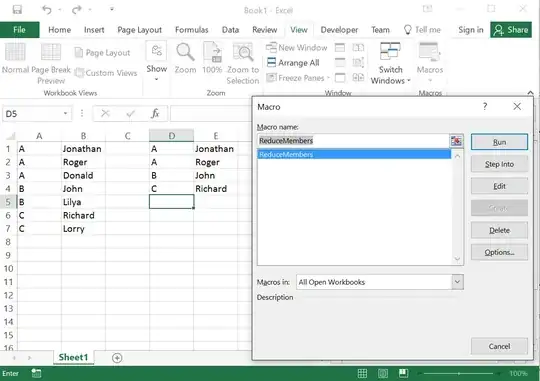The height and width of the screenshot is (381, 540).
Task: Open a New Window
Action: 297,48
